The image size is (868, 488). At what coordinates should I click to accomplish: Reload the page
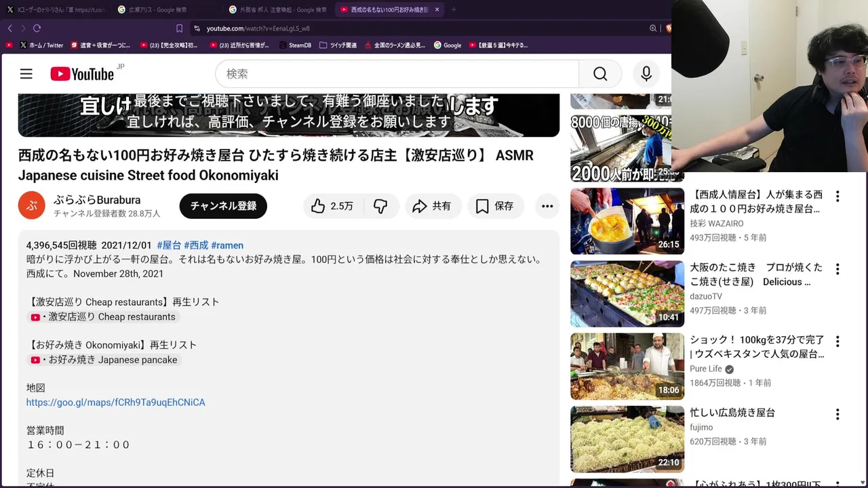37,28
